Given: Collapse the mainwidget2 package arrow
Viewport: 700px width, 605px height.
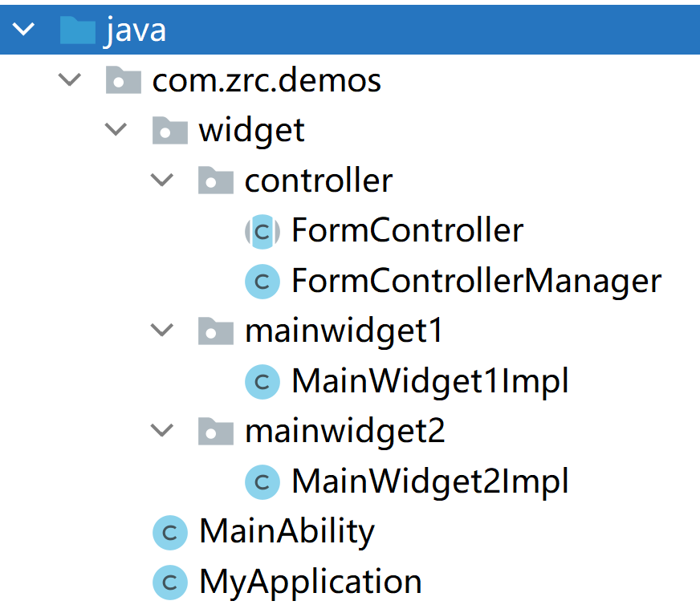Looking at the screenshot, I should (163, 431).
